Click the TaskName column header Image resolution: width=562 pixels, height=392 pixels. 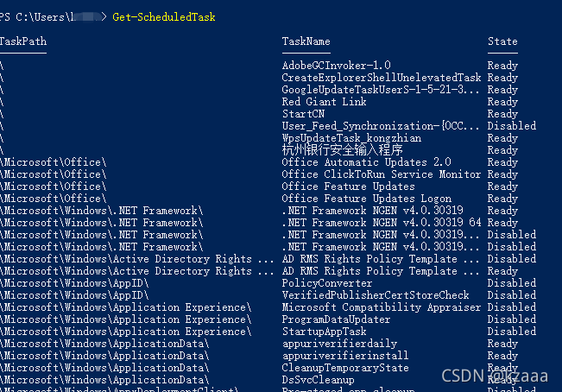coord(306,41)
